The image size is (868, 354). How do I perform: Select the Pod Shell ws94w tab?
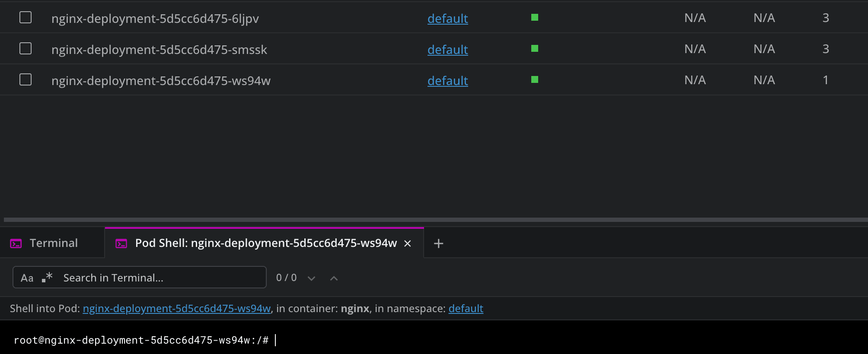coord(265,243)
